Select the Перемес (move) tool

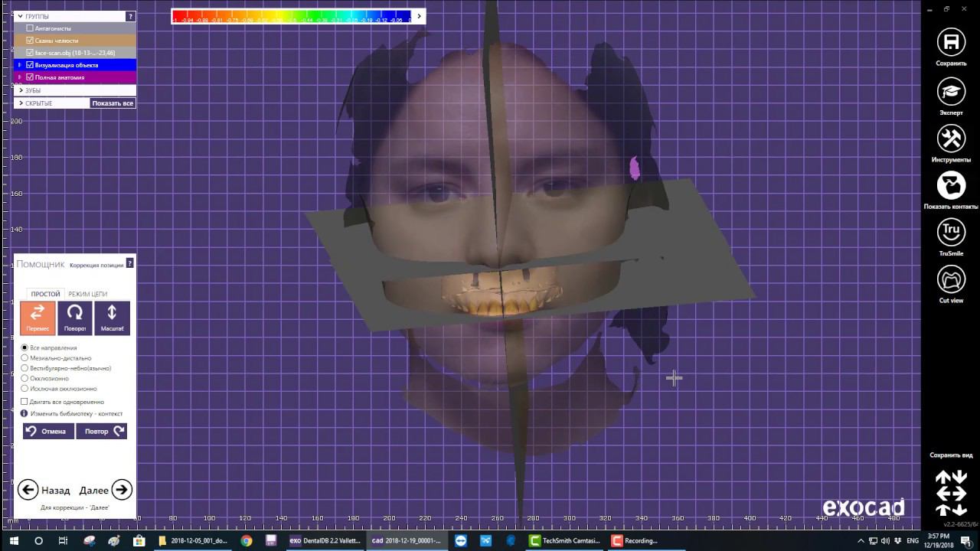click(38, 318)
